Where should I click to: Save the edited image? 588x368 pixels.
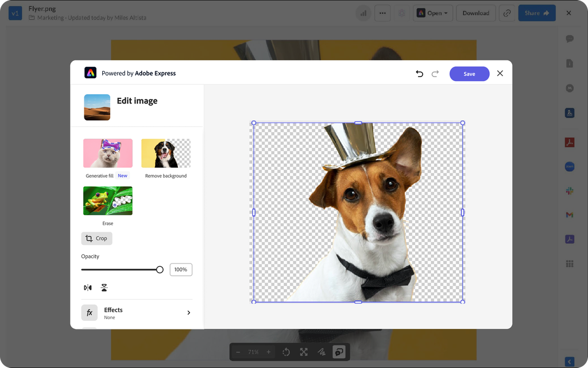click(469, 74)
